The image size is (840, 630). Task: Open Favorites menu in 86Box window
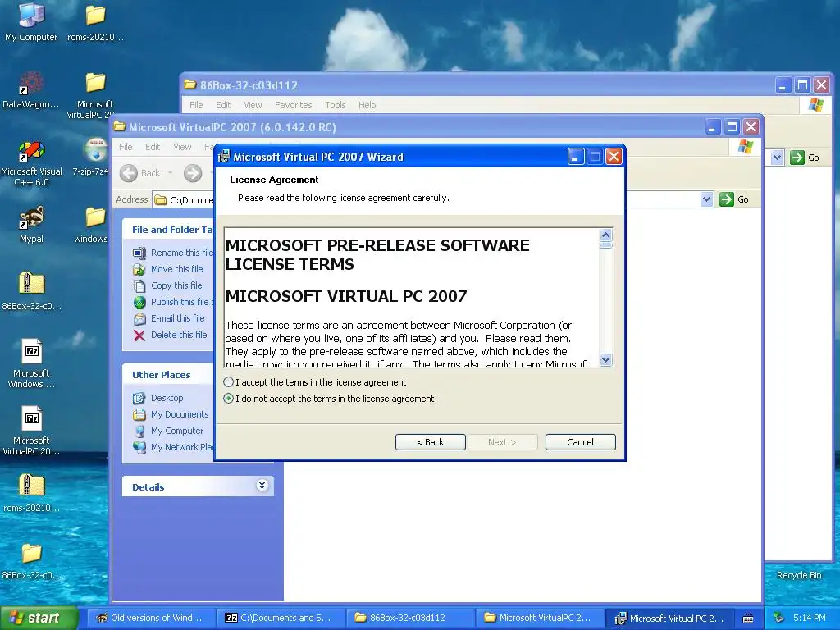coord(293,105)
